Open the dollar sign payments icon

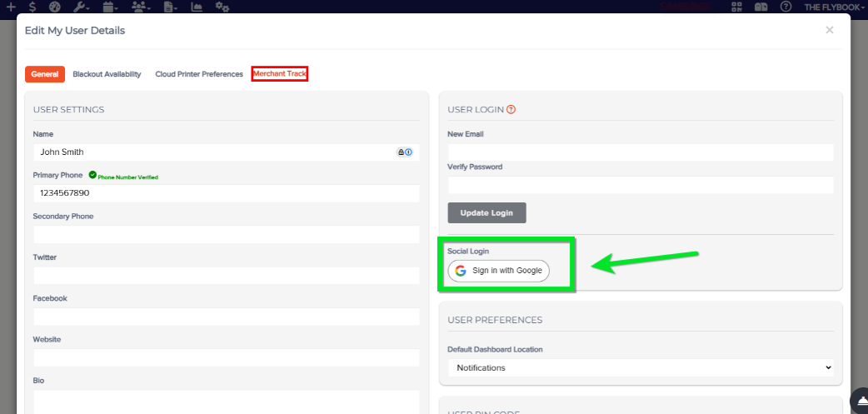tap(32, 7)
